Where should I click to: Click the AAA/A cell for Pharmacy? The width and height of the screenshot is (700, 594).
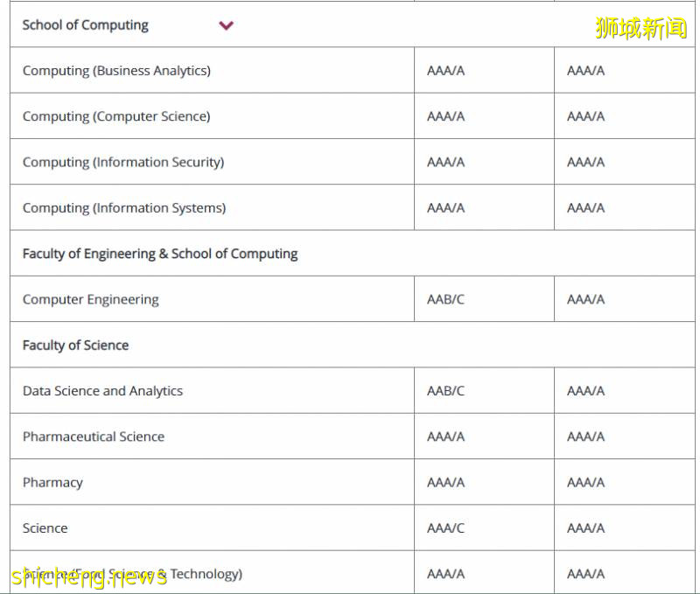coord(584,482)
